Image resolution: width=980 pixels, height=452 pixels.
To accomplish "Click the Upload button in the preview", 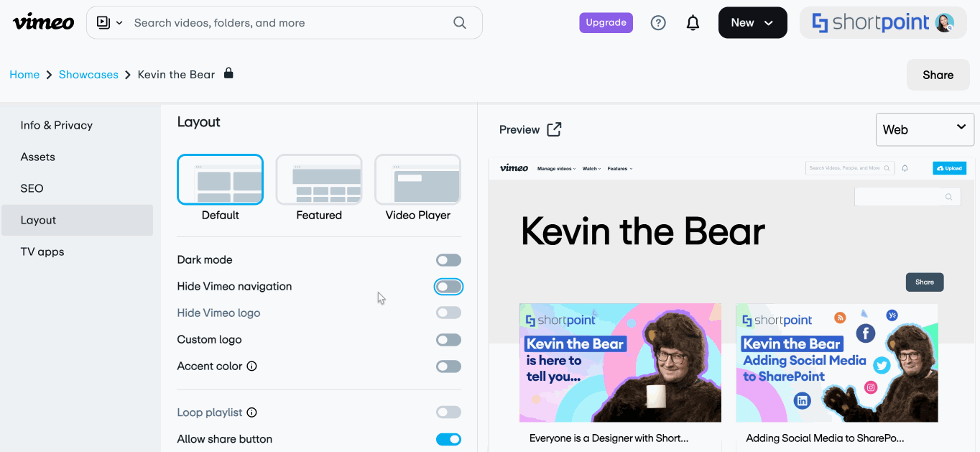I will pos(949,168).
